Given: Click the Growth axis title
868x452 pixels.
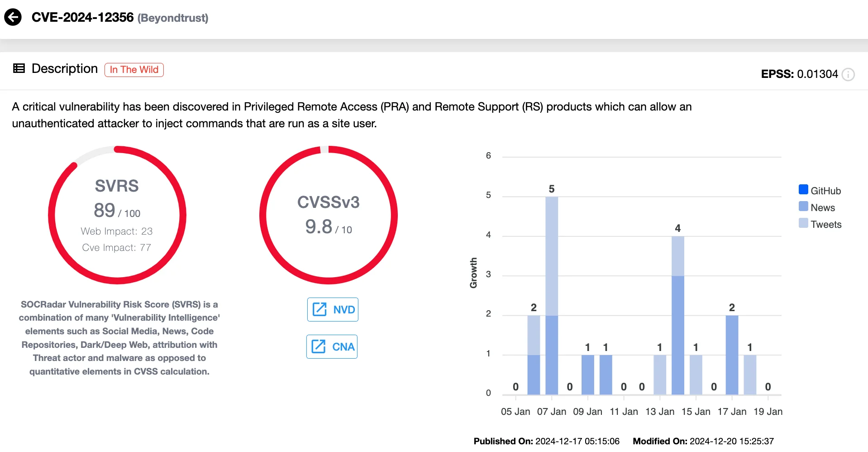Looking at the screenshot, I should (473, 273).
